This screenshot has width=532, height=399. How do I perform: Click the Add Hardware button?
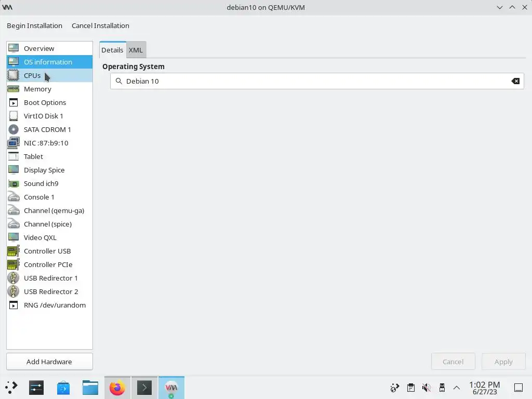point(49,362)
